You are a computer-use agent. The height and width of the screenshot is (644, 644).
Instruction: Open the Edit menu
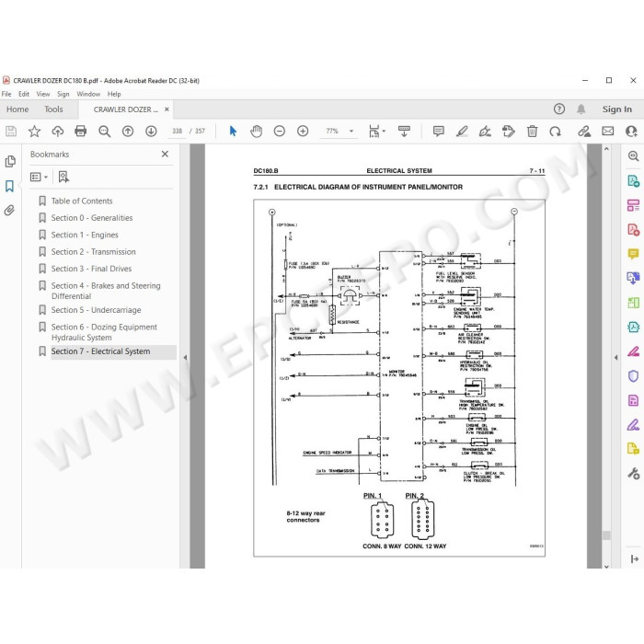point(24,94)
